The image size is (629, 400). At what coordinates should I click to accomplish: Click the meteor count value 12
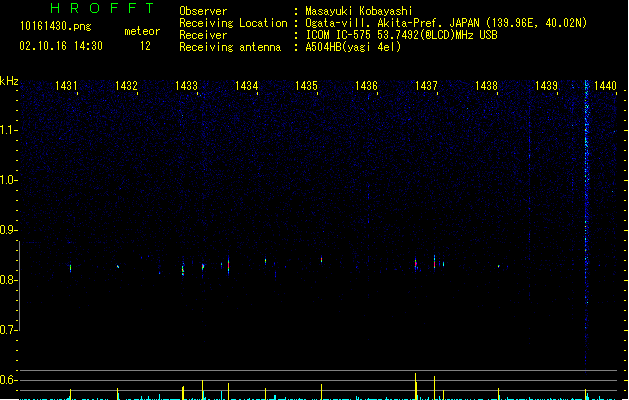click(145, 46)
